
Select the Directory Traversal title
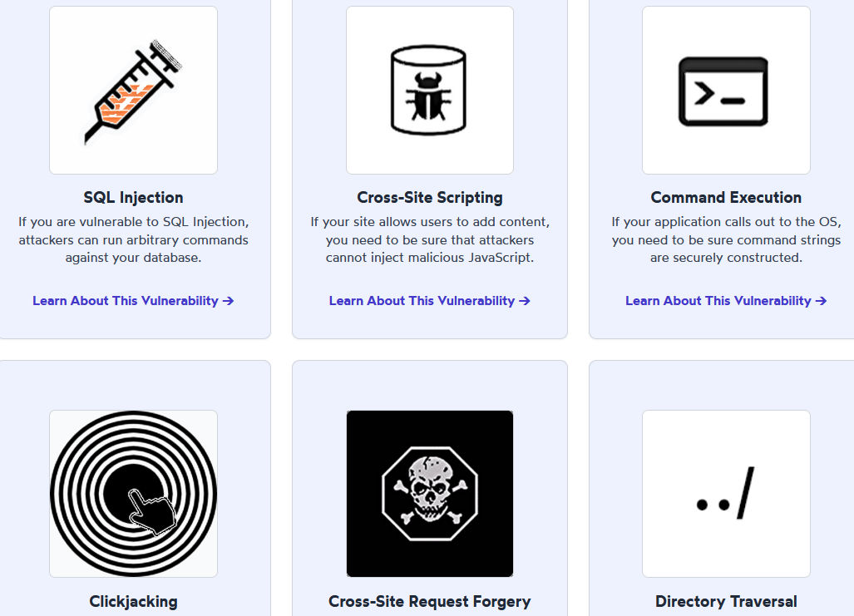pyautogui.click(x=726, y=601)
